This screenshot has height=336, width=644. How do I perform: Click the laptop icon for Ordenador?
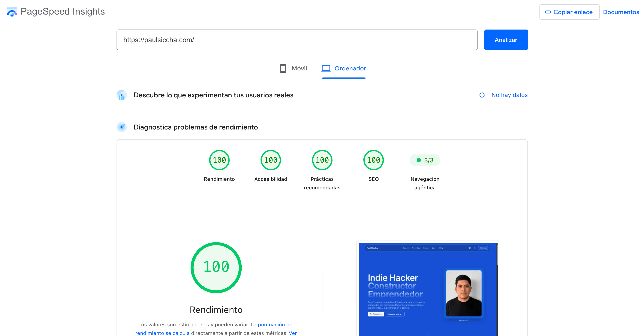pos(326,68)
